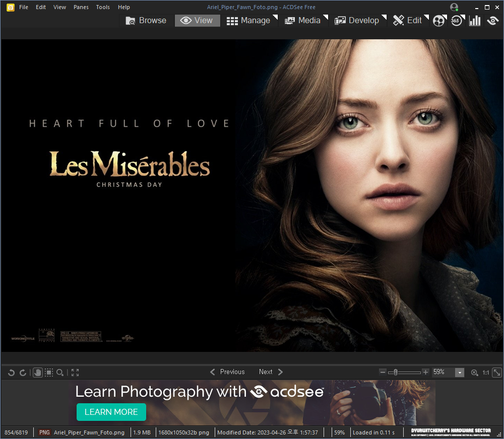Toggle full screen view
The image size is (504, 439).
point(75,373)
